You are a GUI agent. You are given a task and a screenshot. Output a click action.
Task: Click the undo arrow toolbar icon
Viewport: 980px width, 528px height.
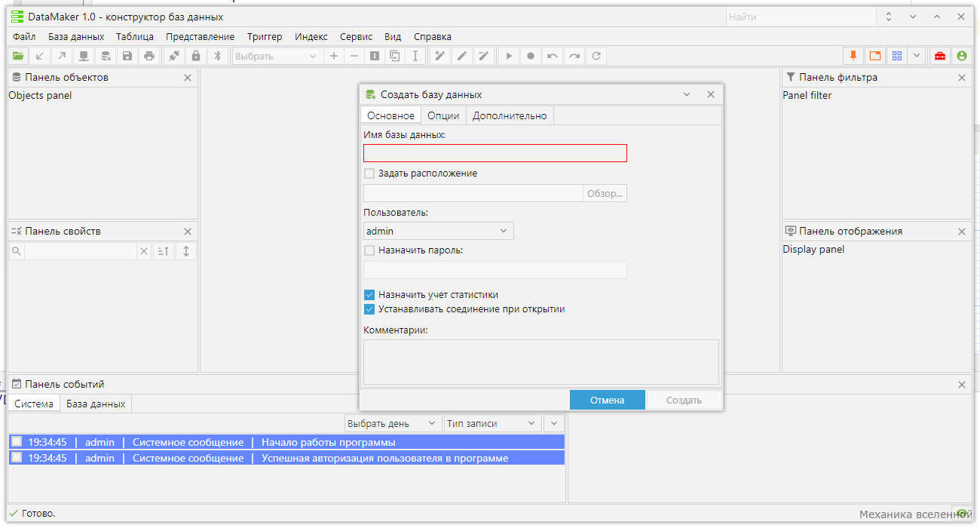[x=553, y=56]
